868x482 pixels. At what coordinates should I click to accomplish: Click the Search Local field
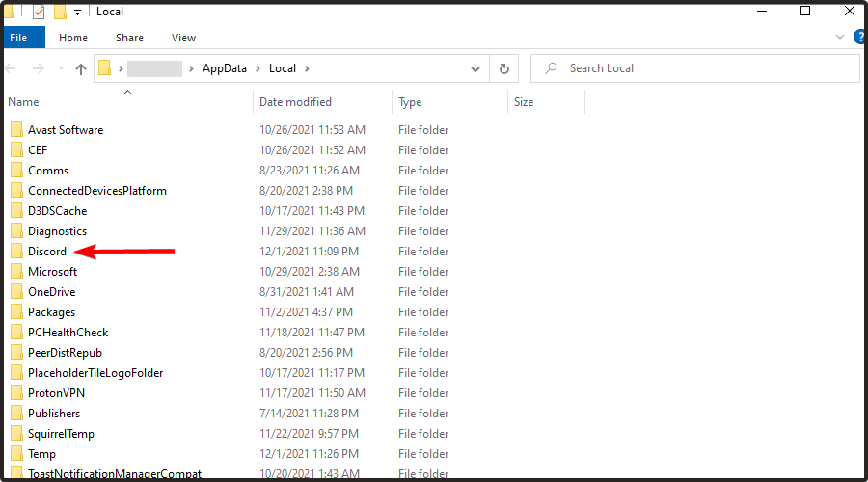point(694,68)
